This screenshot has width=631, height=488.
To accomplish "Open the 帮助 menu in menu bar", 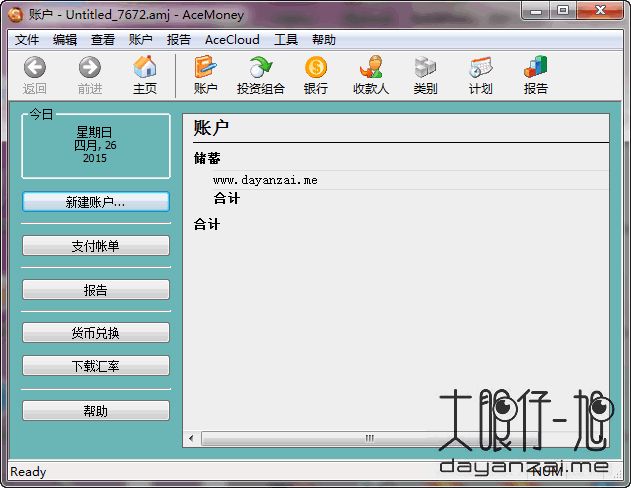I will 324,40.
